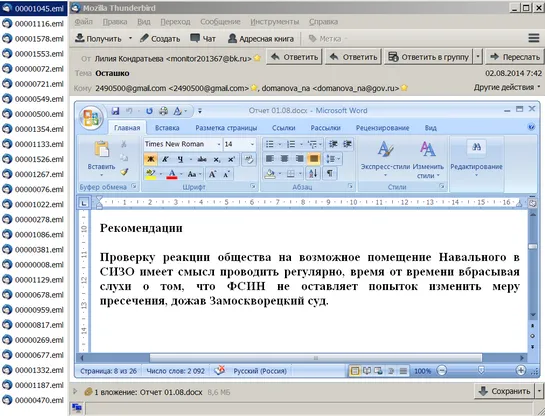The height and width of the screenshot is (416, 545).
Task: Align text left
Action: [269, 159]
